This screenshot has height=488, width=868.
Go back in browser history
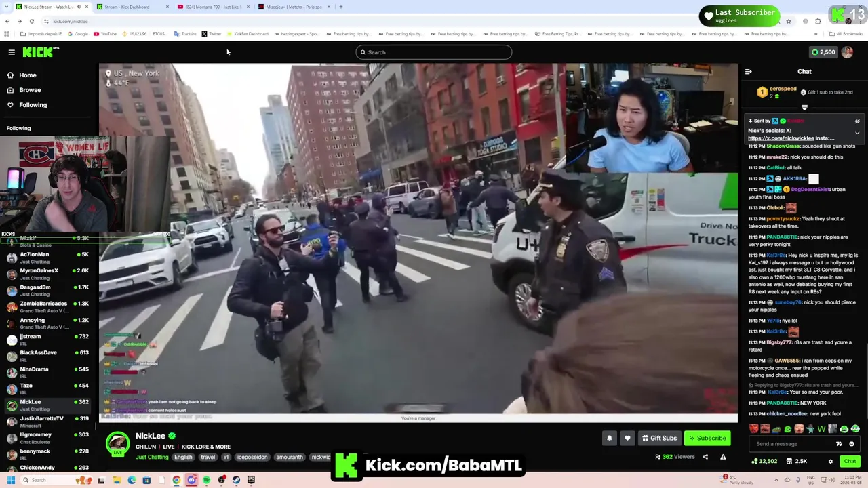click(x=7, y=21)
